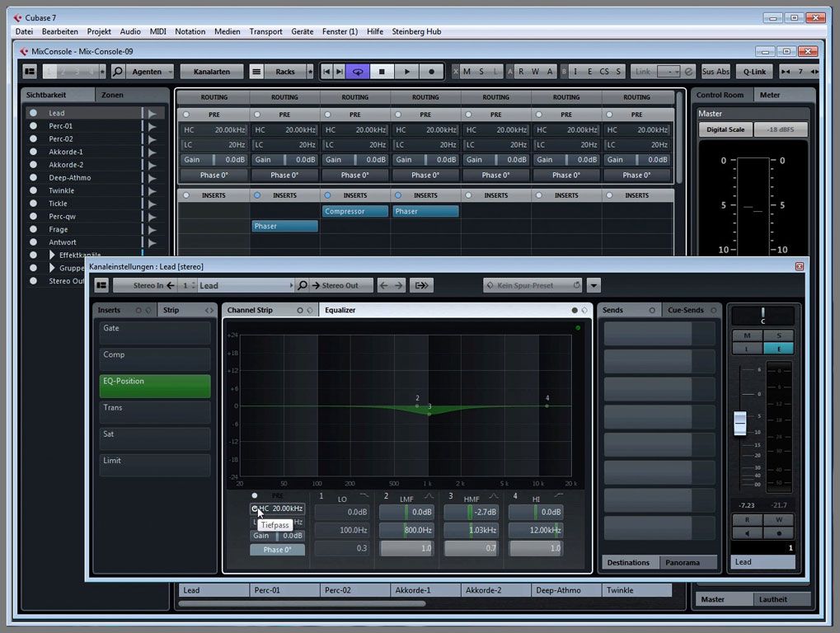The width and height of the screenshot is (840, 633).
Task: Open the Bearbeiten menu
Action: point(60,31)
